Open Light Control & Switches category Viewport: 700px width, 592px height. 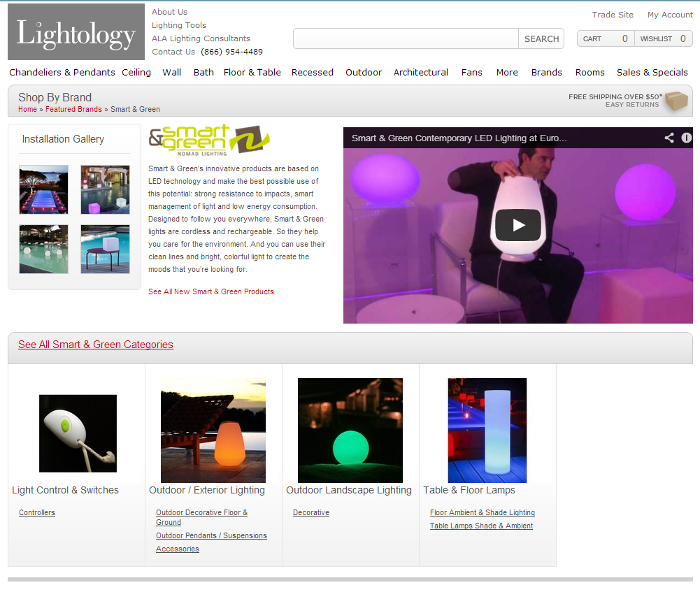pos(65,490)
